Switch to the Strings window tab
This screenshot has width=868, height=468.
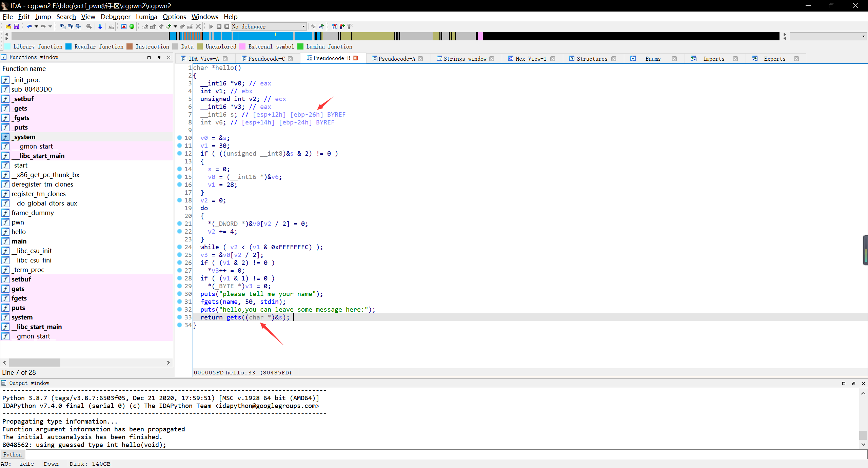click(x=465, y=59)
